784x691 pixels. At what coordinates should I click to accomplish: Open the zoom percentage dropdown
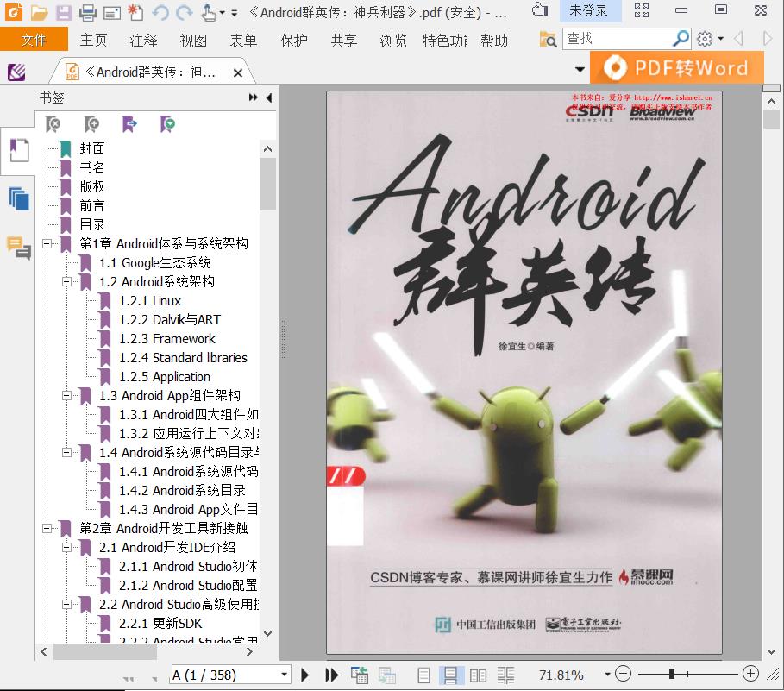607,675
